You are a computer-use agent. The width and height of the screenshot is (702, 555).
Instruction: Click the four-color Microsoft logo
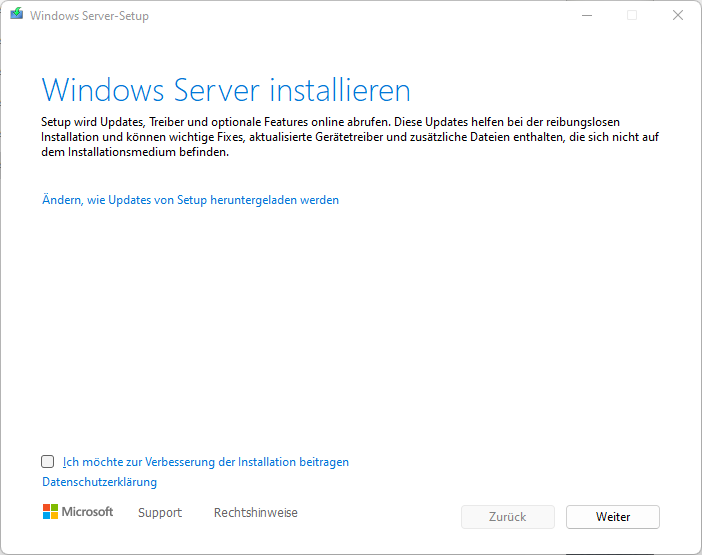click(x=50, y=512)
